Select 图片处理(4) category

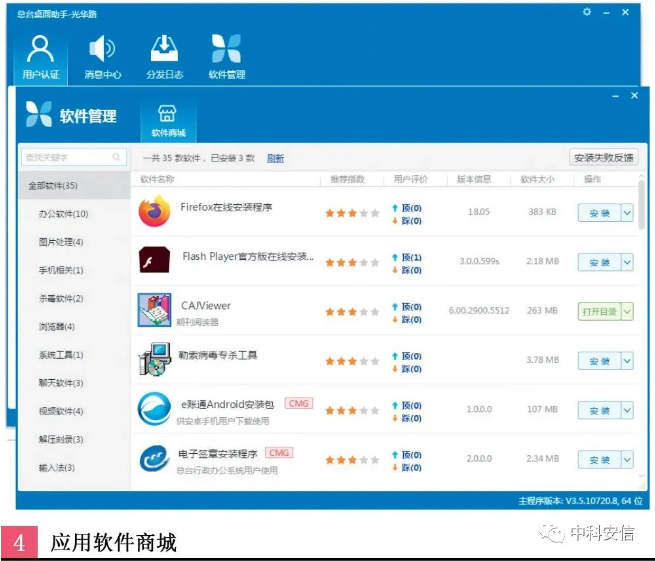click(x=61, y=242)
